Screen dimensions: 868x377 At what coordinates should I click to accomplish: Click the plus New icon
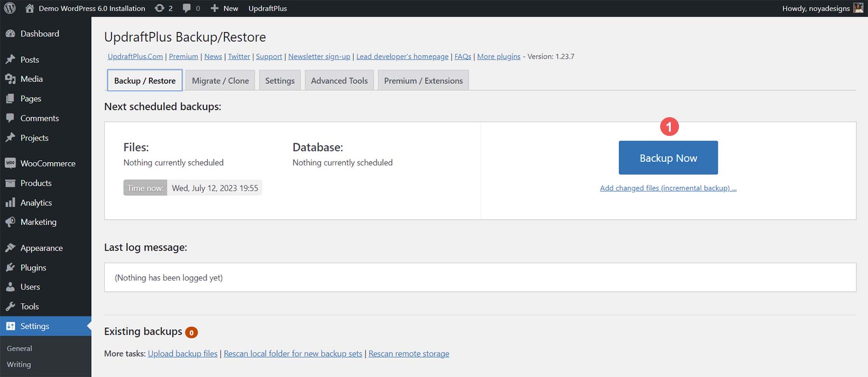click(215, 8)
